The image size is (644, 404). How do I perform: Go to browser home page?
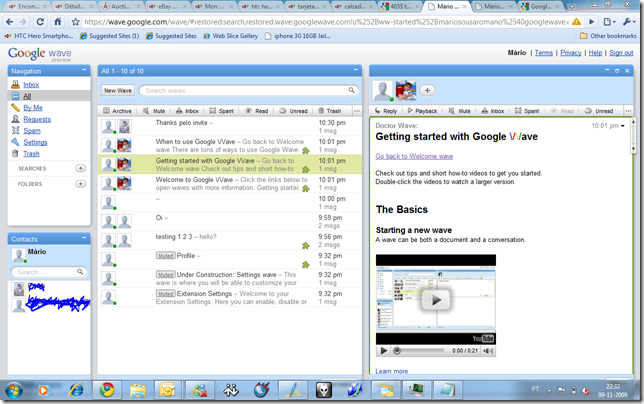click(58, 21)
